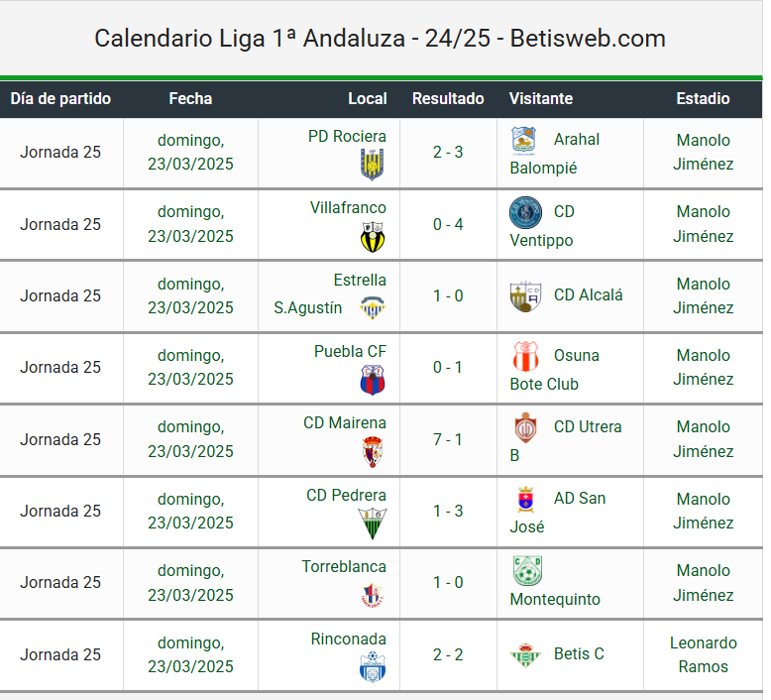Click the Arahal Balompié club badge

click(523, 140)
